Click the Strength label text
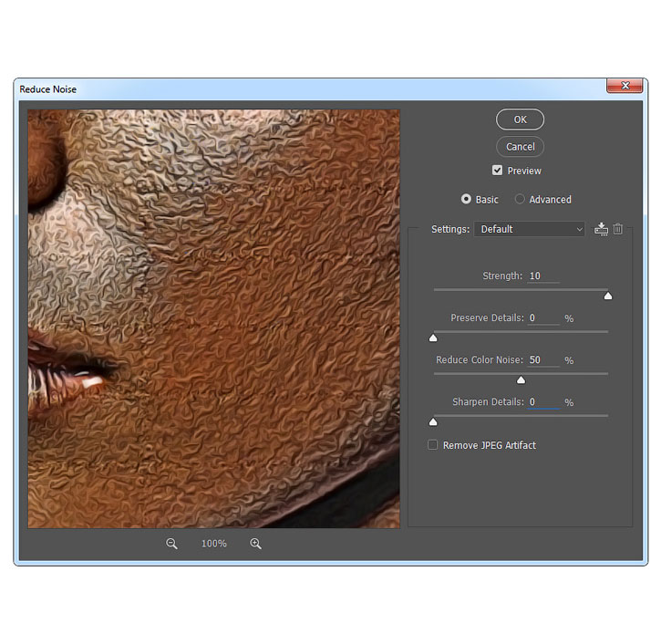The height and width of the screenshot is (644, 661). click(502, 275)
